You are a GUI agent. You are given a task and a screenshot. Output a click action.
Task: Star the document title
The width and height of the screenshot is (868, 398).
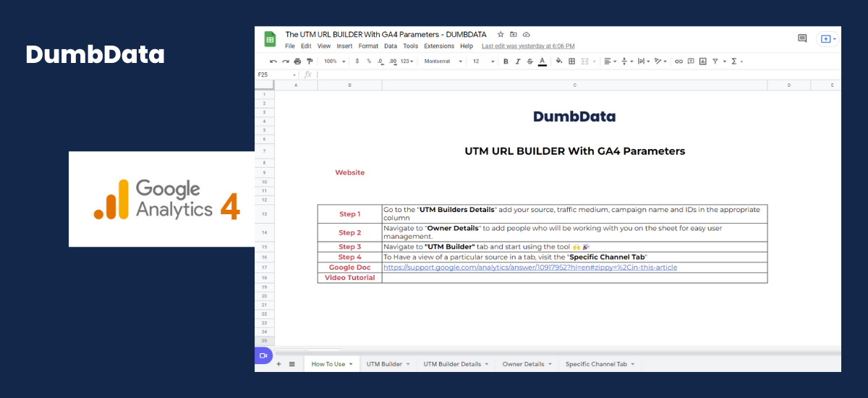pos(501,34)
